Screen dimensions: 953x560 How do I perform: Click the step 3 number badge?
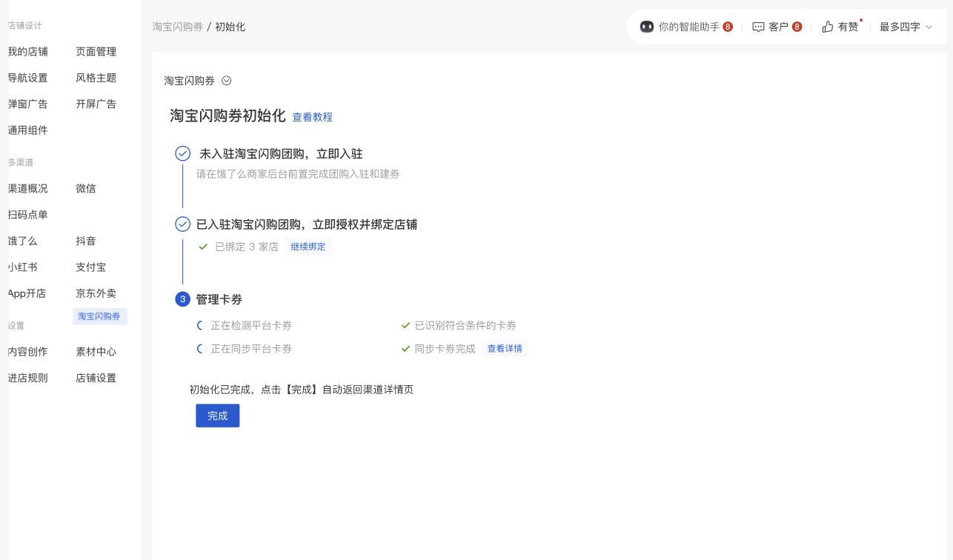182,299
